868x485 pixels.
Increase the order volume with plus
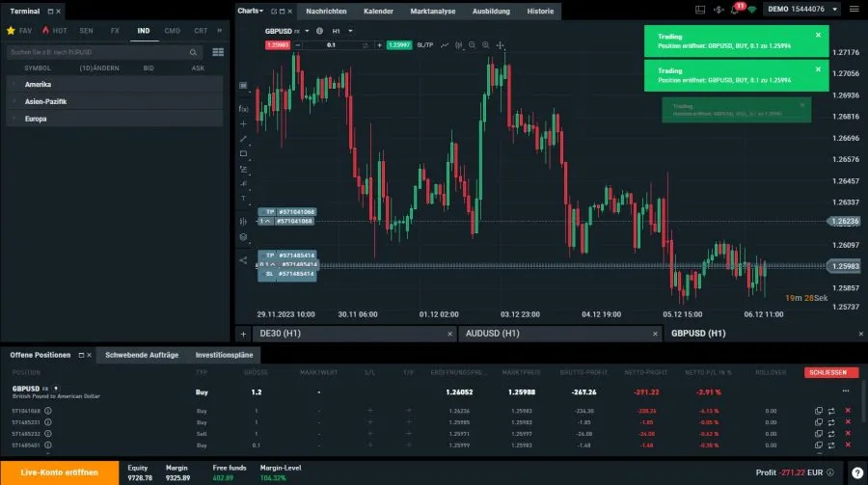point(379,45)
